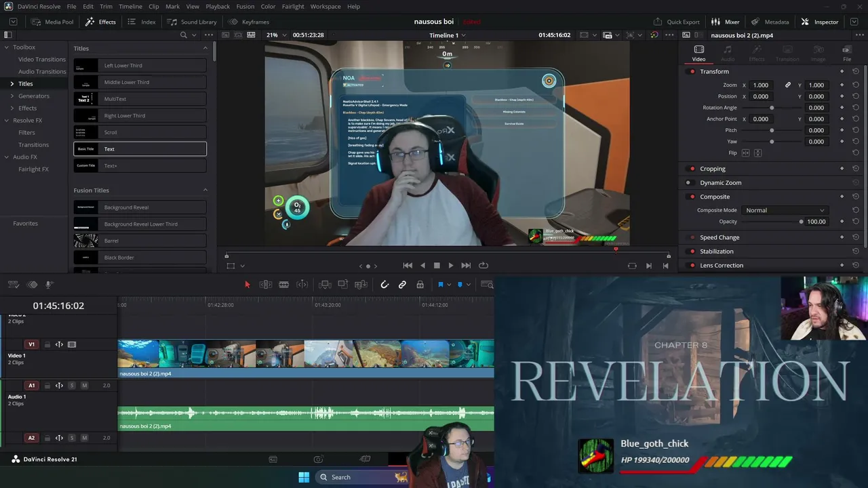Add a blue Marker on the timeline

pos(460,285)
